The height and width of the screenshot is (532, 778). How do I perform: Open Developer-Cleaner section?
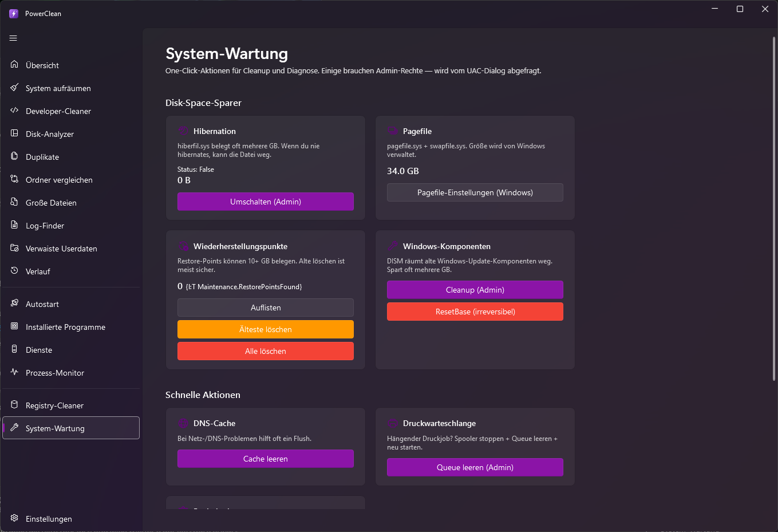pyautogui.click(x=71, y=111)
